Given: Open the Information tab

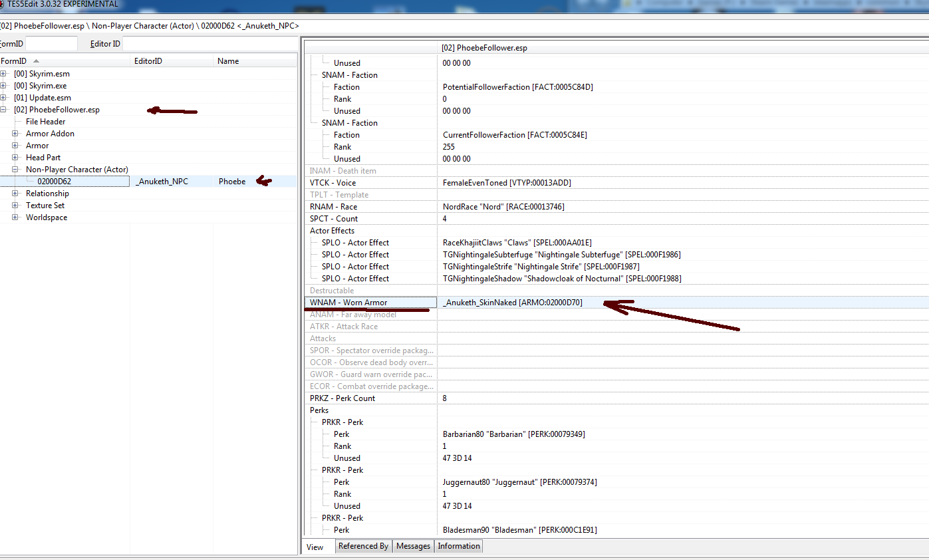Looking at the screenshot, I should (x=458, y=546).
